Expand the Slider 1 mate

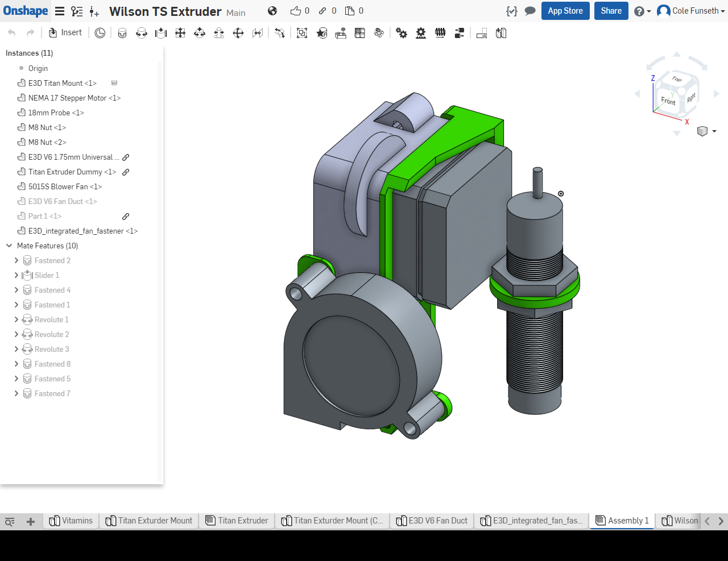(x=16, y=275)
